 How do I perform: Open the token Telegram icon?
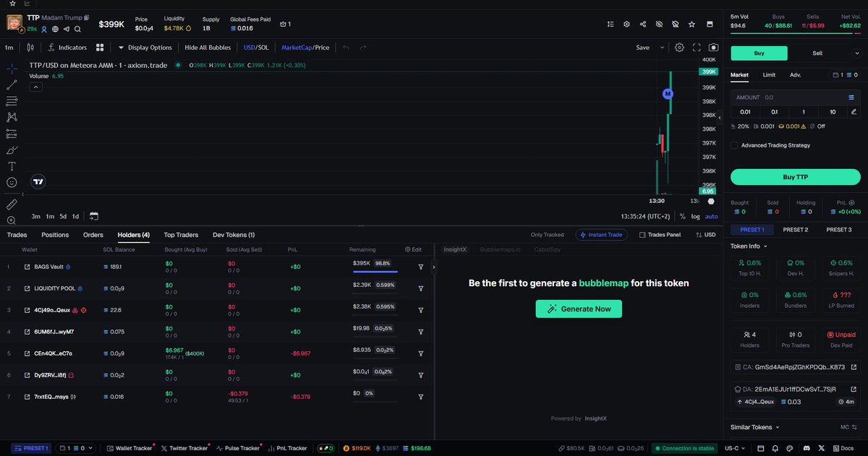point(67,29)
